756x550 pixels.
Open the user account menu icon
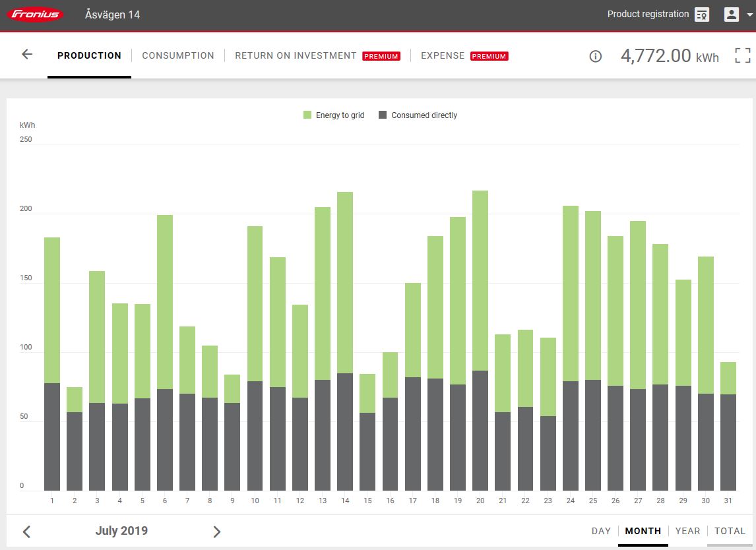coord(731,15)
